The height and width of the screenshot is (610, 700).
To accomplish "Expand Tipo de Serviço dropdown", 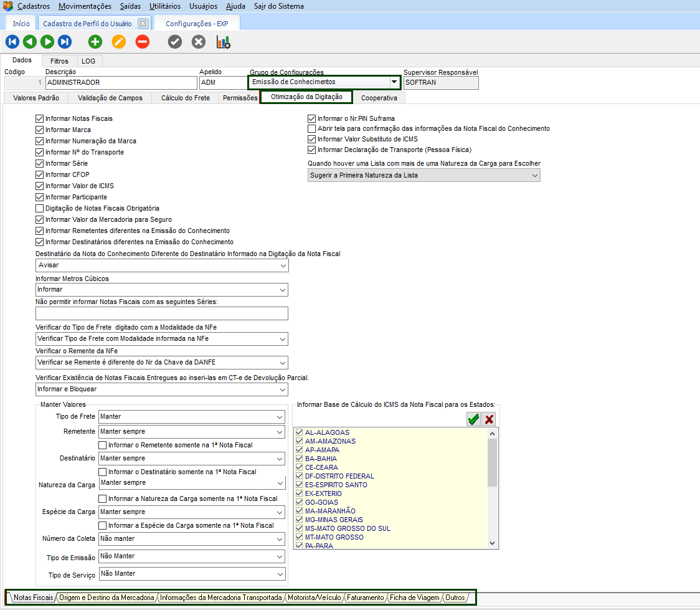I will [x=280, y=574].
